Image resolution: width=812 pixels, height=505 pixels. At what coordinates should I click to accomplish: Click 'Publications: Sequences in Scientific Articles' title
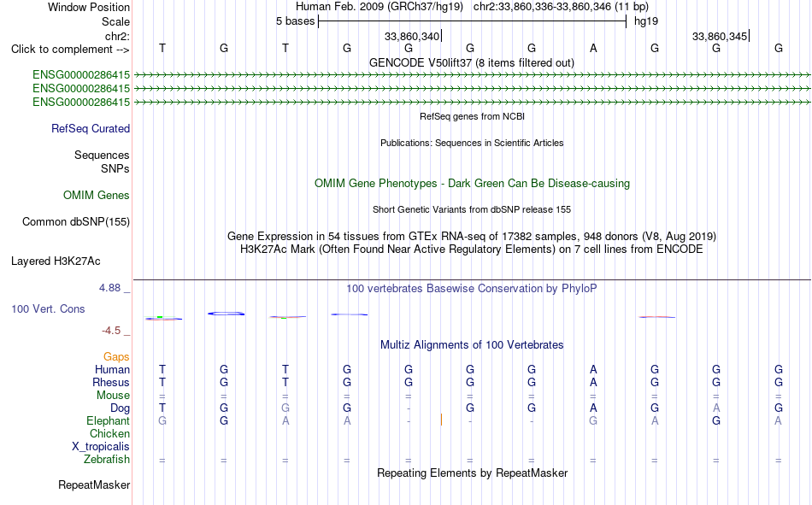(472, 143)
